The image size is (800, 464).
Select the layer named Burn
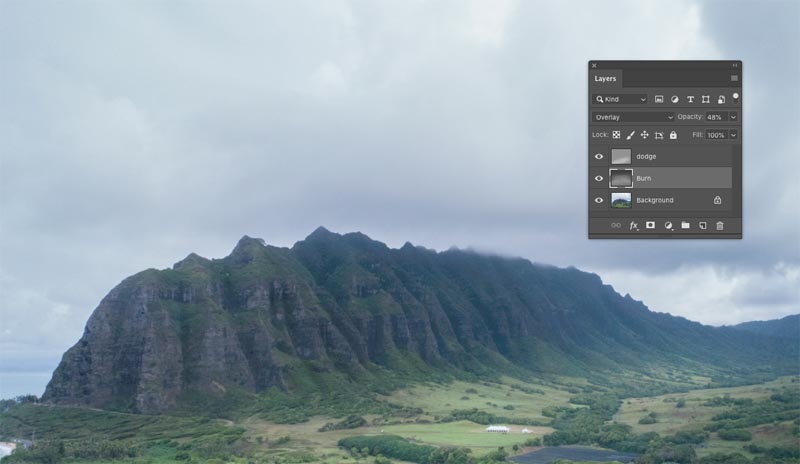click(x=643, y=179)
